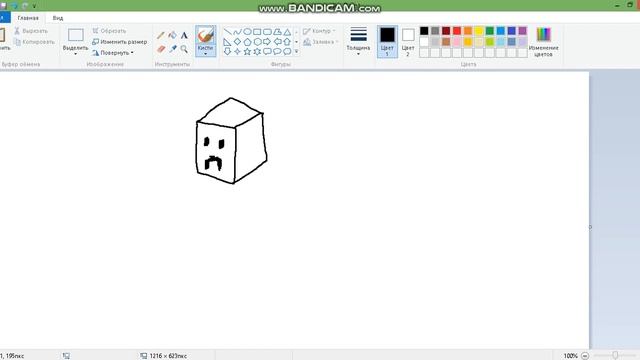The image size is (640, 360).
Task: Click the Изменить размер resize button
Action: 120,42
